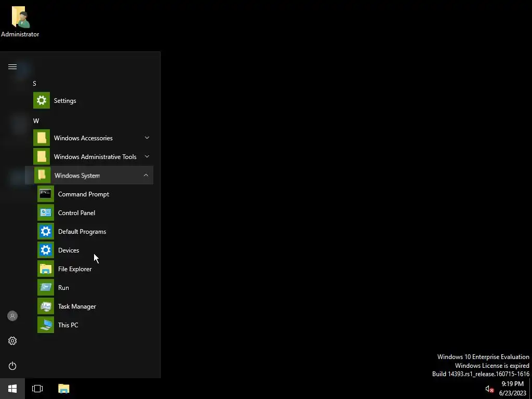Choose the This PC entry text
This screenshot has width=532, height=399.
68,325
